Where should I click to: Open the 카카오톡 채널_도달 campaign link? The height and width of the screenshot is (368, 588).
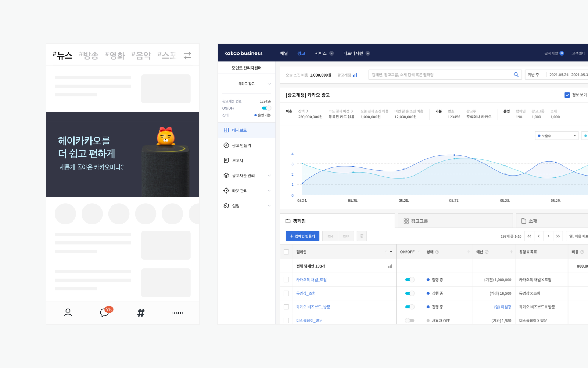(311, 280)
